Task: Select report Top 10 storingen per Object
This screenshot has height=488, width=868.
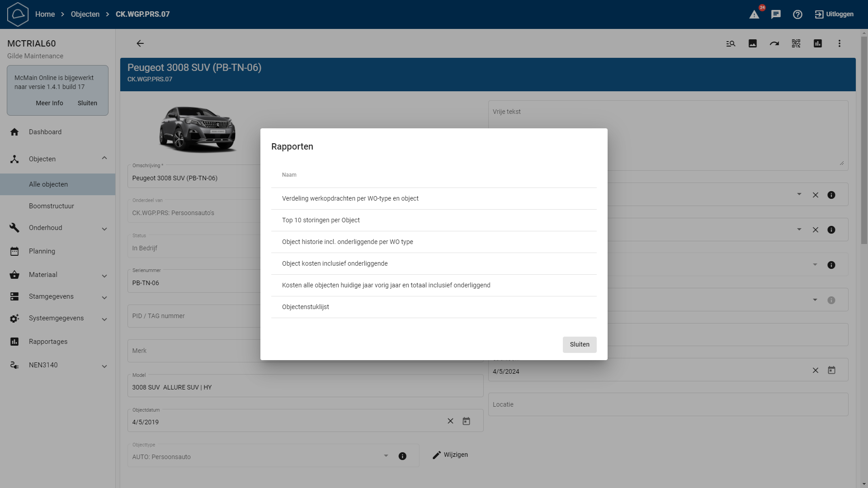Action: (321, 220)
